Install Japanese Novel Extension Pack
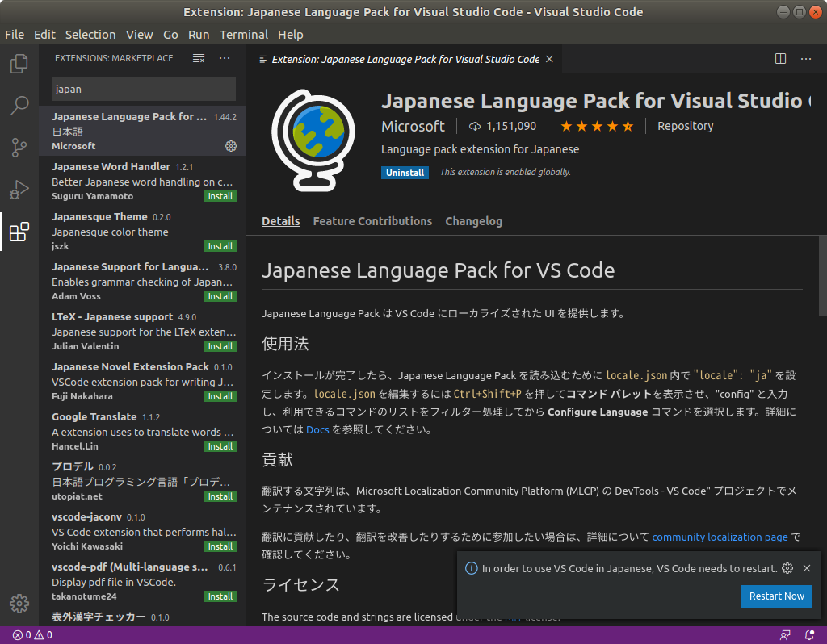The height and width of the screenshot is (644, 827). [x=220, y=396]
